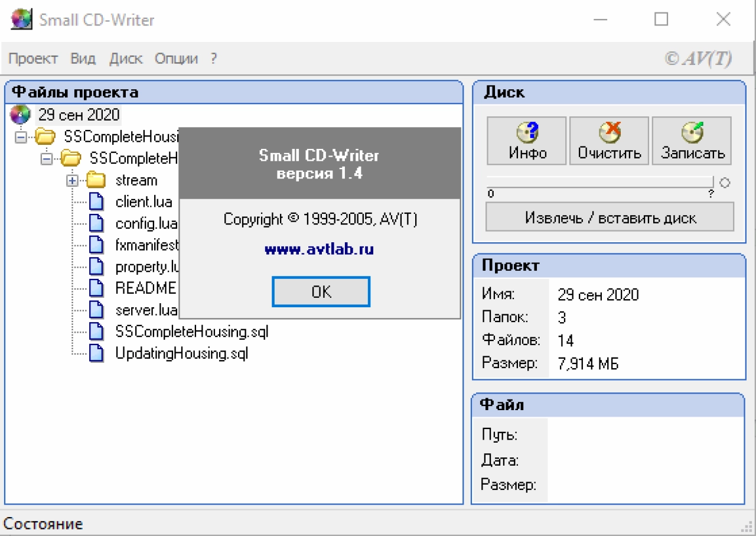This screenshot has height=536, width=756.
Task: Select the fxmanifest file entry
Action: [146, 245]
